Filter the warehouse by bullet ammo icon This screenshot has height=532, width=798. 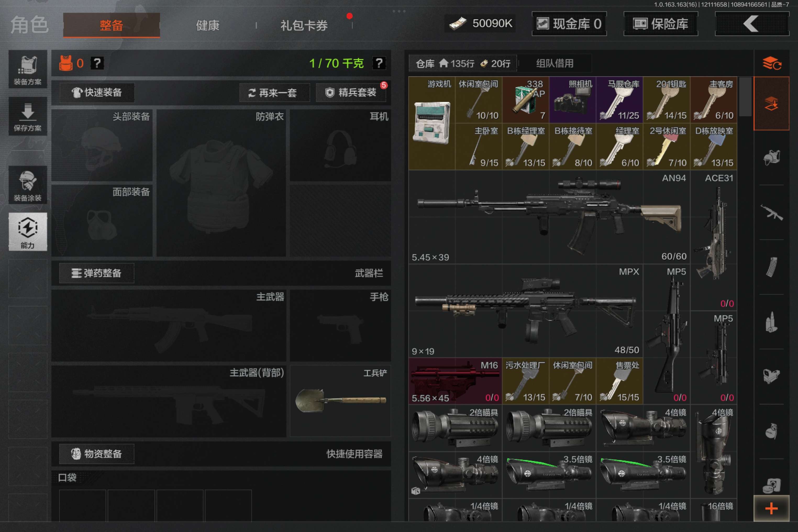(x=771, y=322)
